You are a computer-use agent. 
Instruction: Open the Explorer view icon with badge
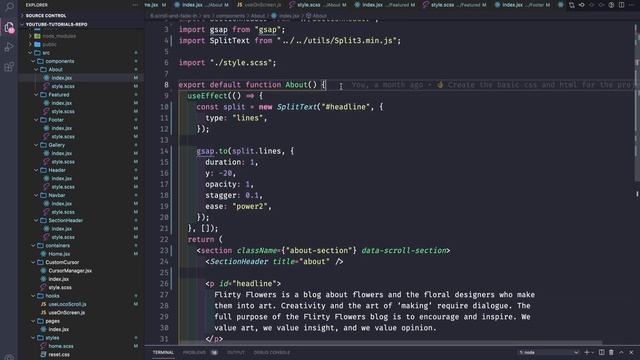9,28
